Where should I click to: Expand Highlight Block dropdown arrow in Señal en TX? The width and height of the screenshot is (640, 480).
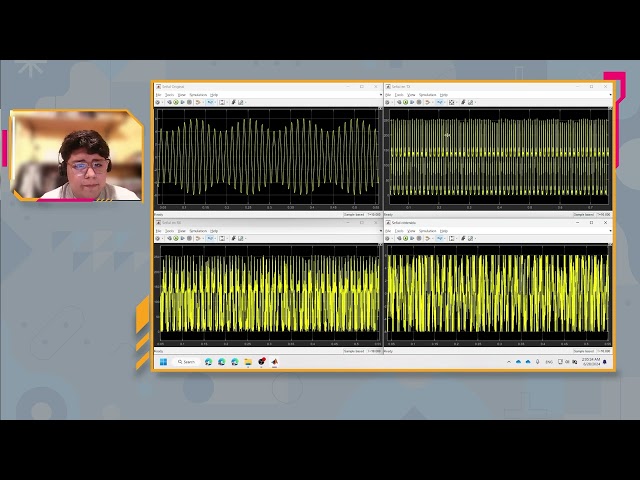[x=433, y=102]
